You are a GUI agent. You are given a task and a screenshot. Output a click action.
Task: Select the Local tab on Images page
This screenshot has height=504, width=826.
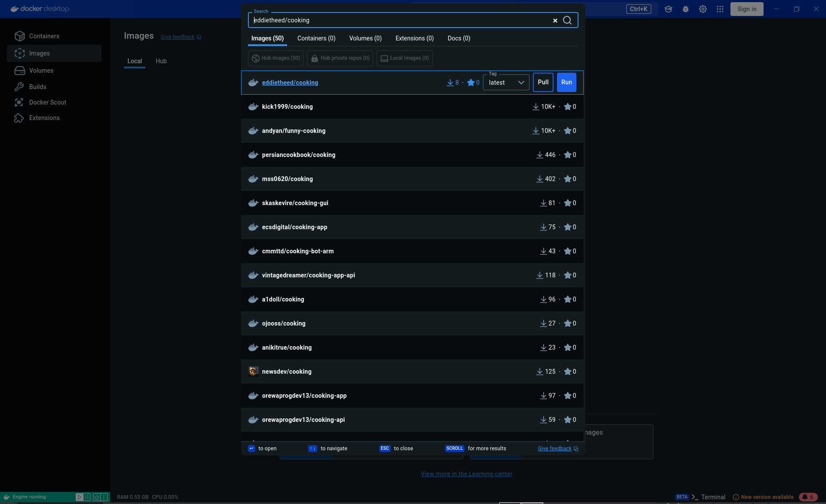click(x=135, y=61)
